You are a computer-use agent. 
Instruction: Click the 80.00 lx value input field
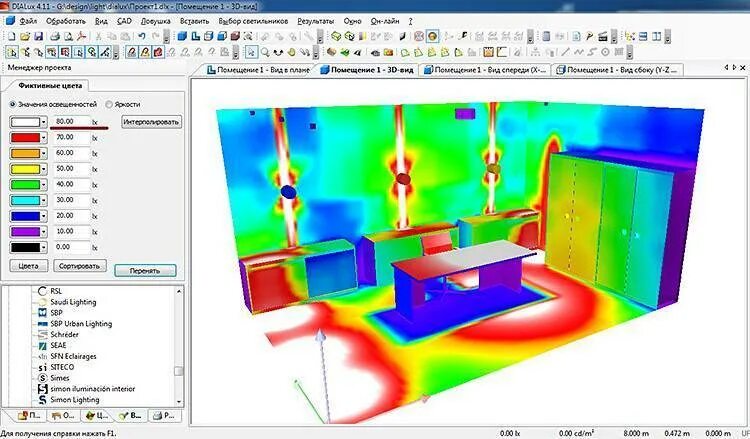click(71, 122)
